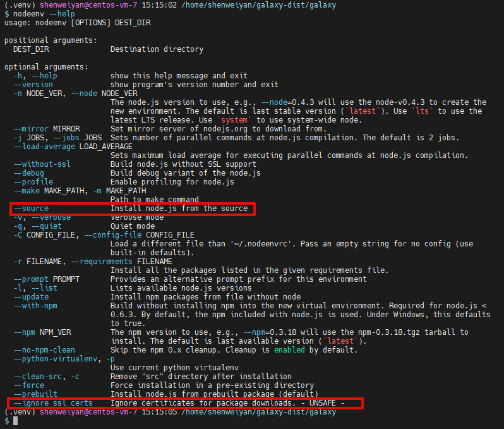Click the '--profile' option flag
This screenshot has height=429, width=504.
(33, 182)
